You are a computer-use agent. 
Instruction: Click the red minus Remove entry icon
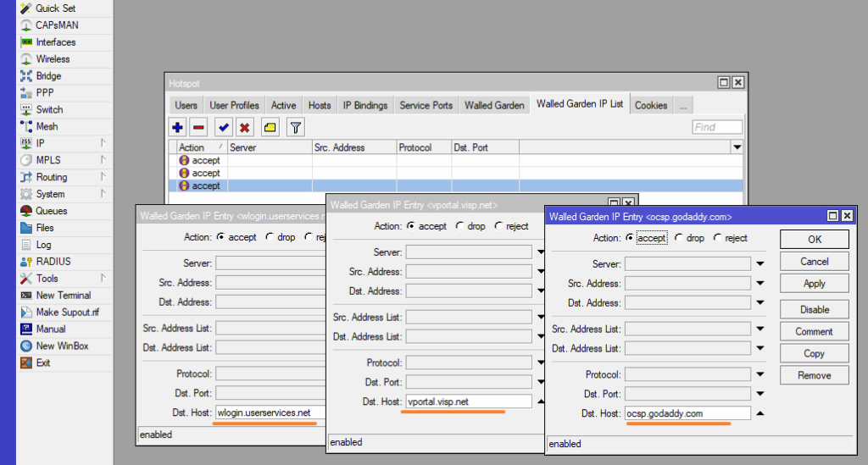tap(198, 127)
